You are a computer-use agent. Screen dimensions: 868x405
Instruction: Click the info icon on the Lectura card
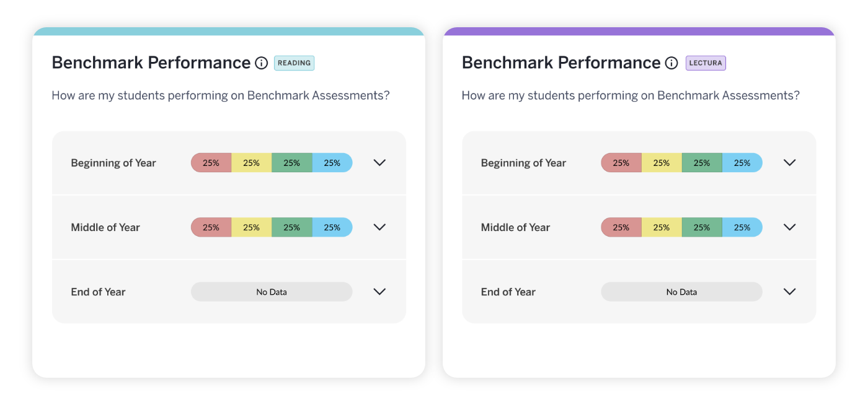(671, 63)
